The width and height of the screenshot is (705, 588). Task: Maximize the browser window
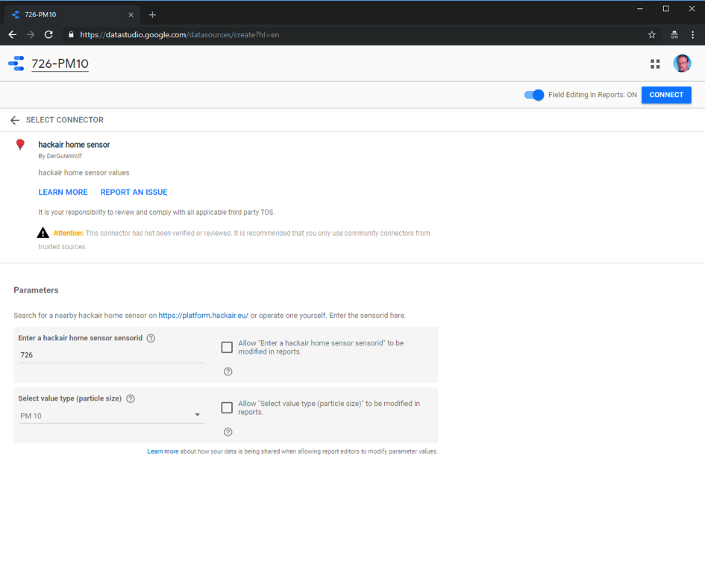666,8
